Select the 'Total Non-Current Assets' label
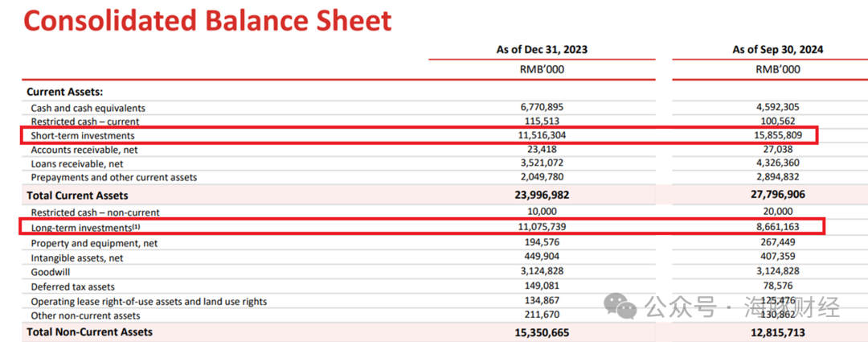This screenshot has height=342, width=868. click(x=90, y=332)
